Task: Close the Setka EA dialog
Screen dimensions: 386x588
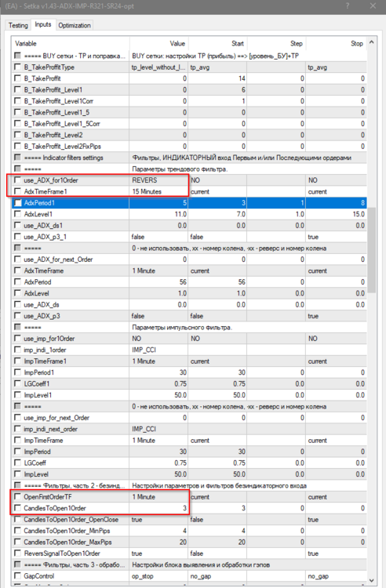Action: coord(373,6)
